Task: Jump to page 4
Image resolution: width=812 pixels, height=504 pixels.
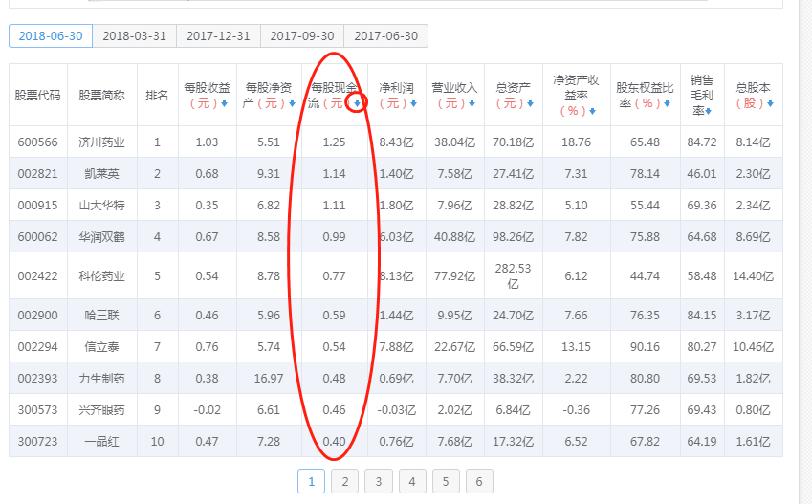Action: pyautogui.click(x=412, y=481)
